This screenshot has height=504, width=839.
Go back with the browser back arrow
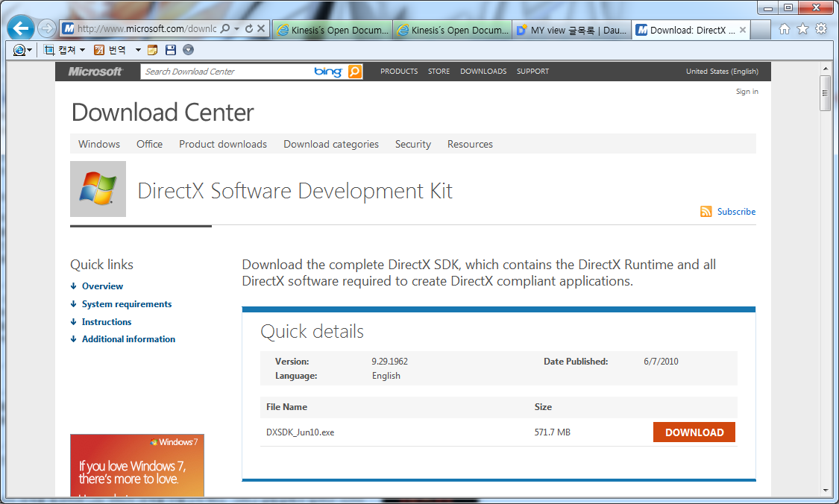[21, 28]
